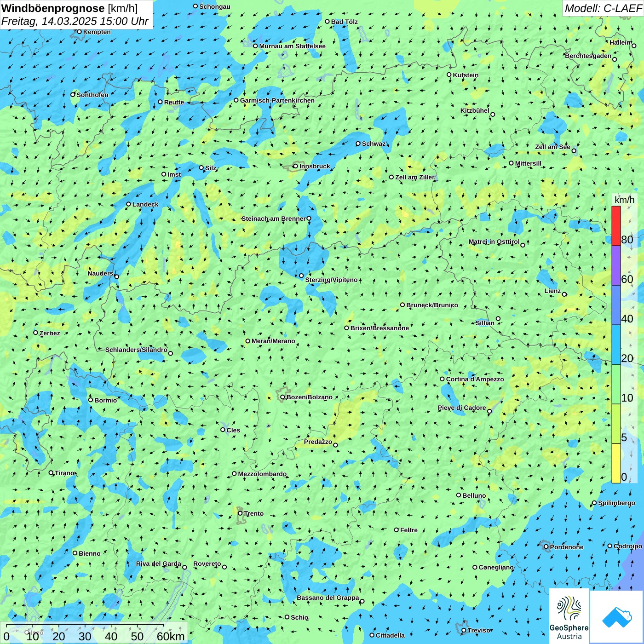Click the red 80 km/h legend color
Screen dimensions: 644x644
[x=616, y=226]
